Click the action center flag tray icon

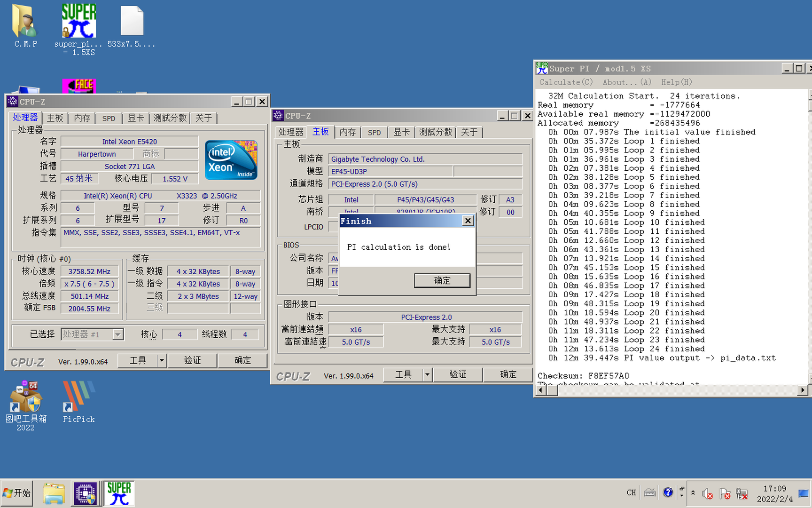click(x=725, y=493)
